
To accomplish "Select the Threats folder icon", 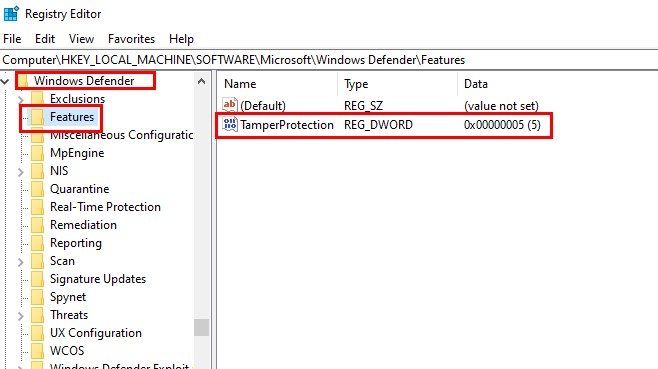I will point(37,315).
